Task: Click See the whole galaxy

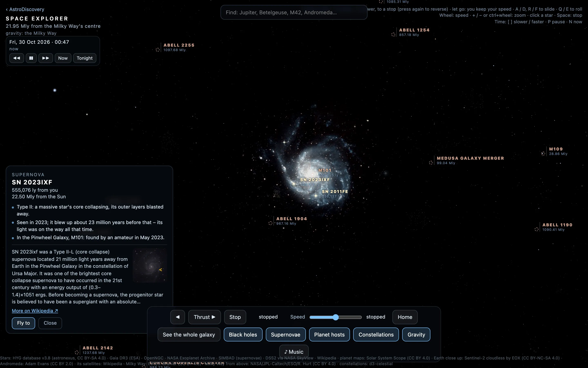Action: (x=189, y=334)
